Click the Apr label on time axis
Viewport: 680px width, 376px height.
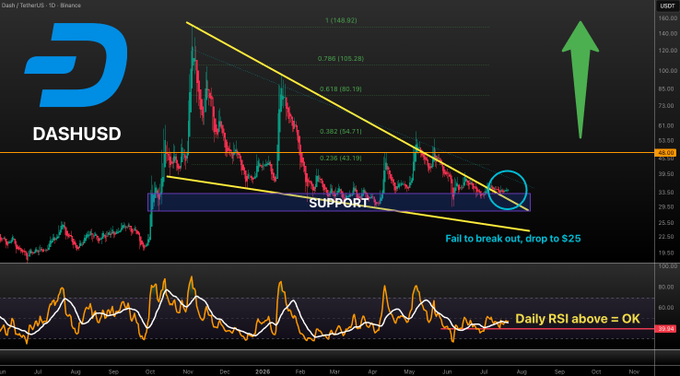point(372,372)
